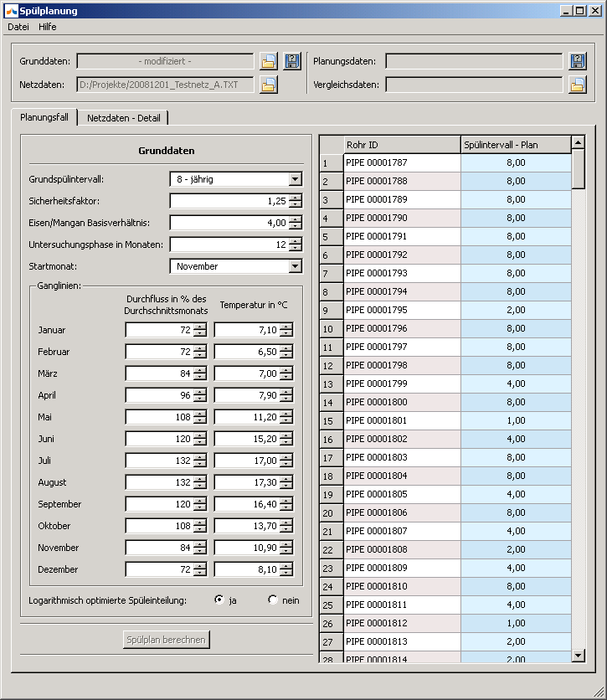Image resolution: width=607 pixels, height=700 pixels.
Task: Click interval value for PIPE 00001801
Action: coord(516,420)
